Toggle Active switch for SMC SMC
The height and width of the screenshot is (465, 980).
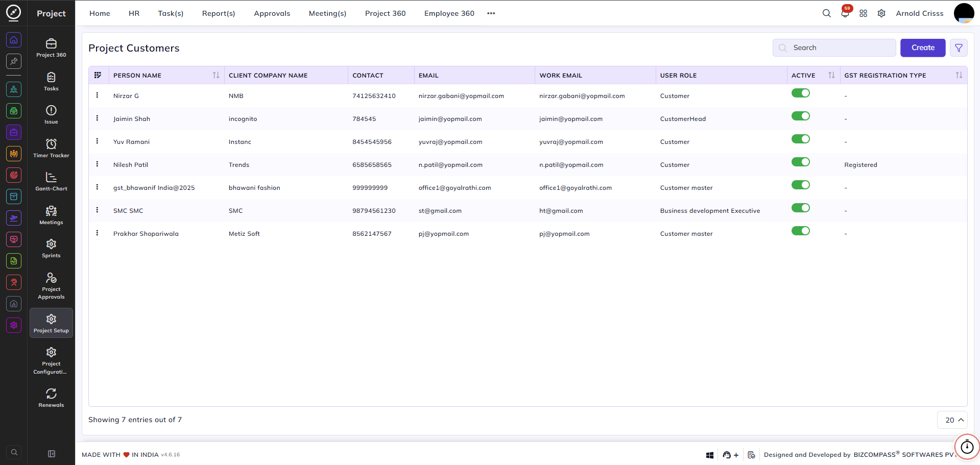click(800, 208)
